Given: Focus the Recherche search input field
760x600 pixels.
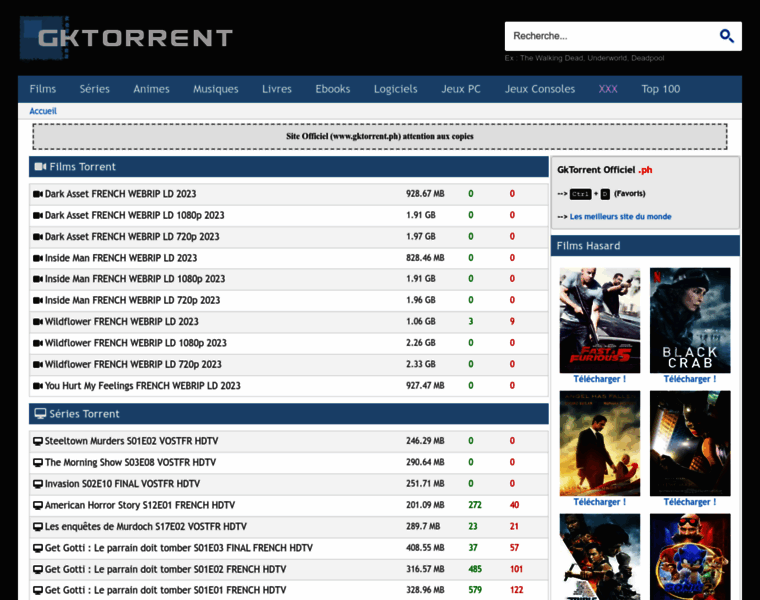Looking at the screenshot, I should (x=610, y=36).
